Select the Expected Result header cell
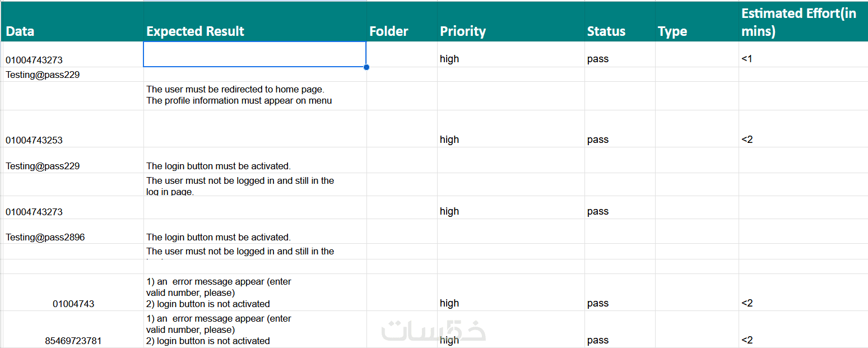868x348 pixels. coord(195,31)
